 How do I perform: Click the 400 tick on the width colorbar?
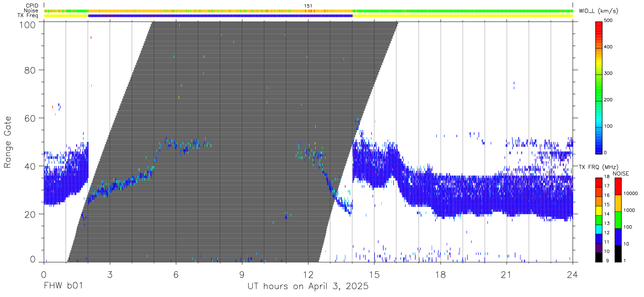click(608, 47)
